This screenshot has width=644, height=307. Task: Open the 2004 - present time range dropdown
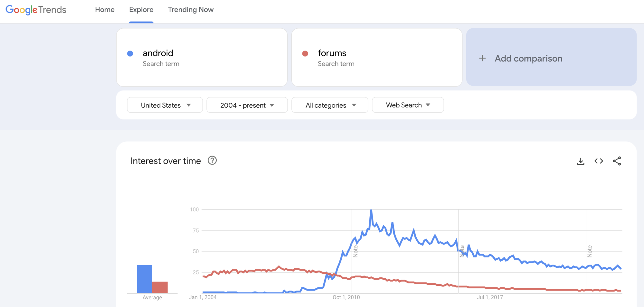[x=247, y=105]
